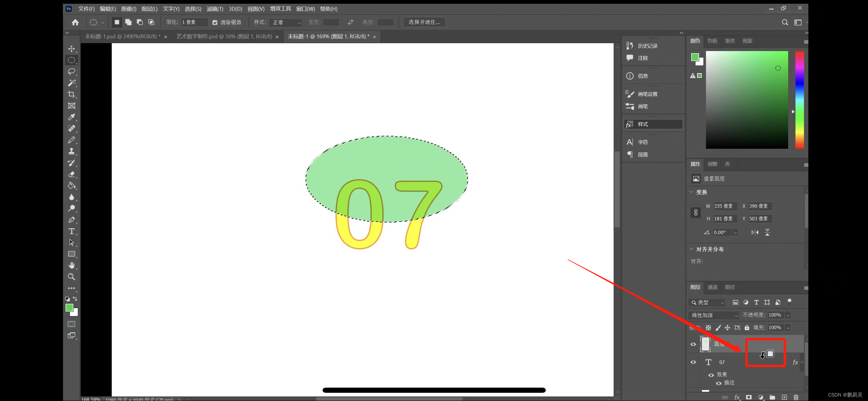Open the 滤镜(T) menu
The height and width of the screenshot is (401, 868).
click(x=215, y=9)
